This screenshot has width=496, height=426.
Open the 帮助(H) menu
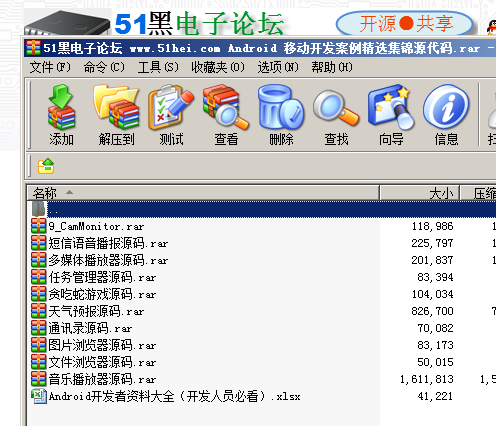332,67
